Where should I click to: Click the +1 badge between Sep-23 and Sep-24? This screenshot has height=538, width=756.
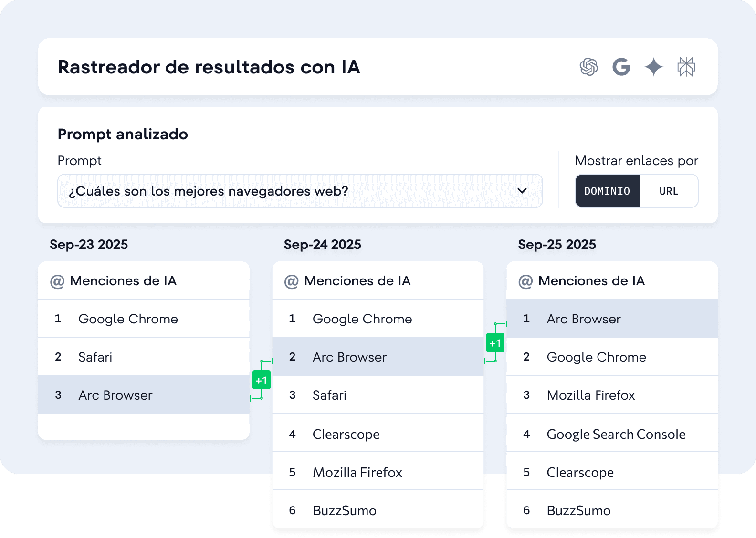point(262,380)
